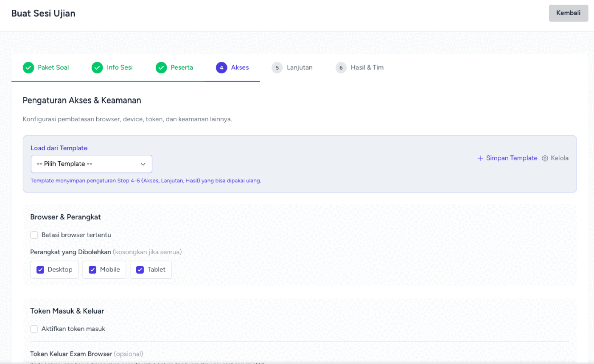Click the green checkmark icon beside Paket Soal
Image resolution: width=594 pixels, height=364 pixels.
coord(28,67)
